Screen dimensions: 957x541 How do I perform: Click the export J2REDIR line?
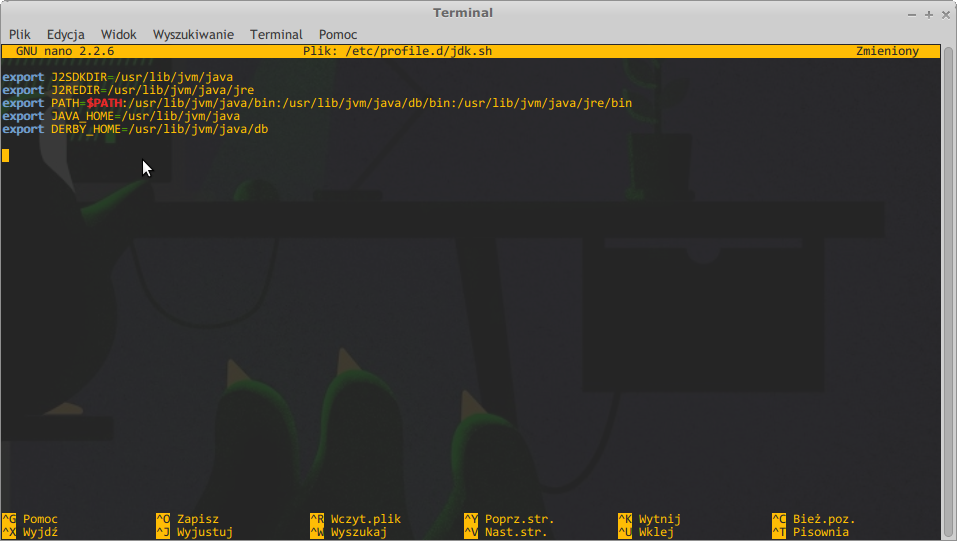(x=128, y=90)
